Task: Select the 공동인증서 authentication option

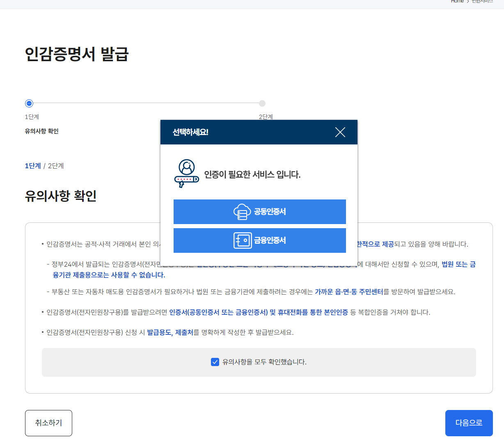Action: point(259,211)
